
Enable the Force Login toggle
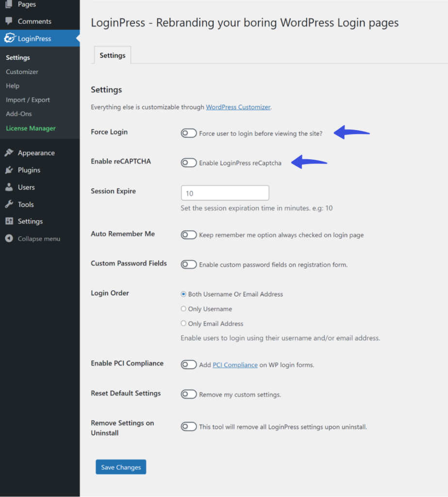189,133
